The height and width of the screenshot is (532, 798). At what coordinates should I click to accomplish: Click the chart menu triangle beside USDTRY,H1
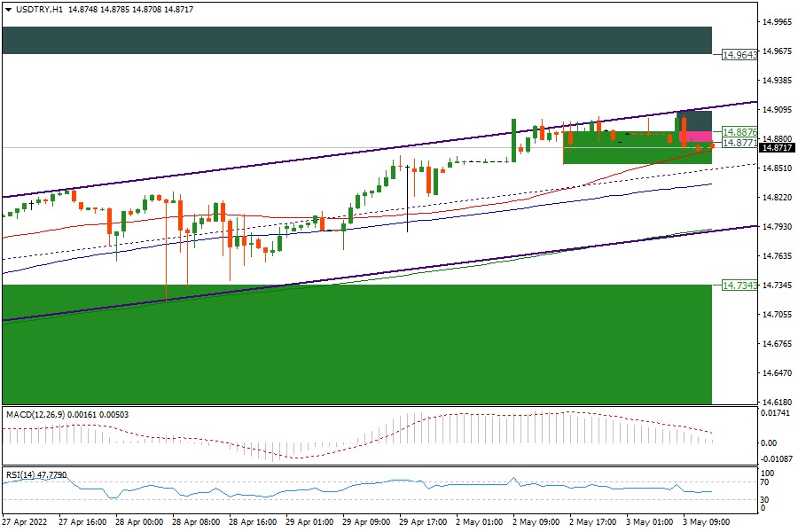coord(7,9)
